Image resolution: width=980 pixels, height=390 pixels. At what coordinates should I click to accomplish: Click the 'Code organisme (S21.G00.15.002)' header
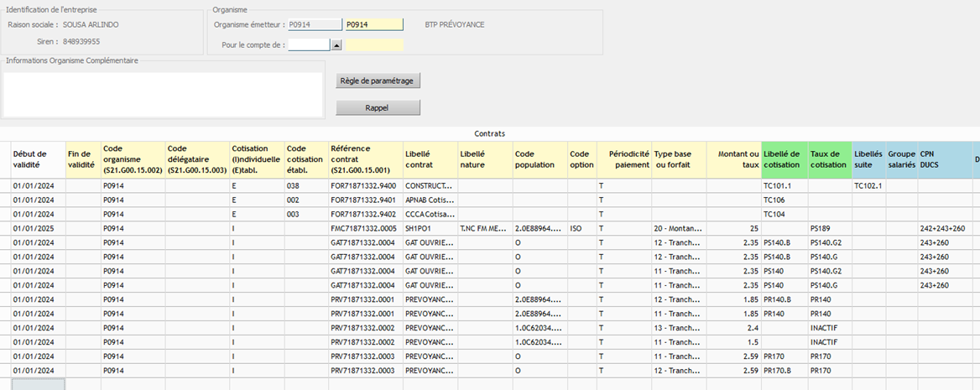click(133, 159)
